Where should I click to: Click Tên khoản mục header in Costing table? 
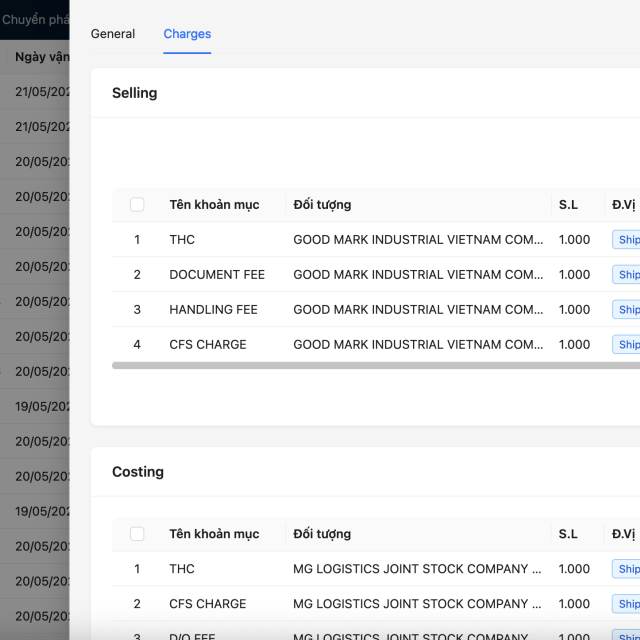tap(214, 534)
